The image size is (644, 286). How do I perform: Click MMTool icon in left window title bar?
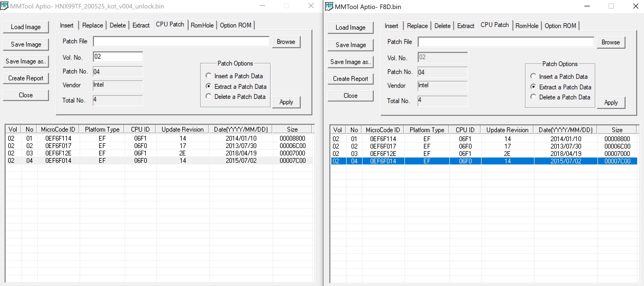(4, 6)
